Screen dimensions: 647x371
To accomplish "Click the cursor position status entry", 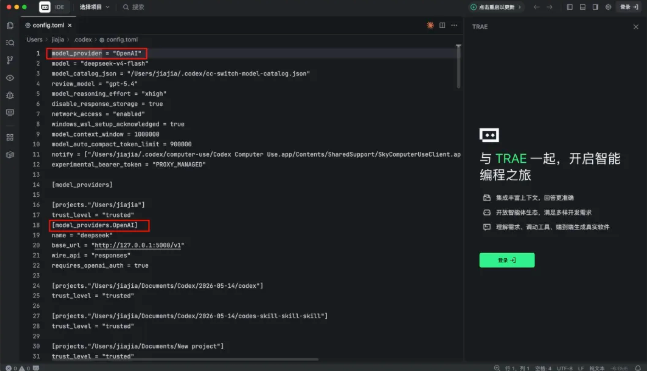I will (x=517, y=368).
